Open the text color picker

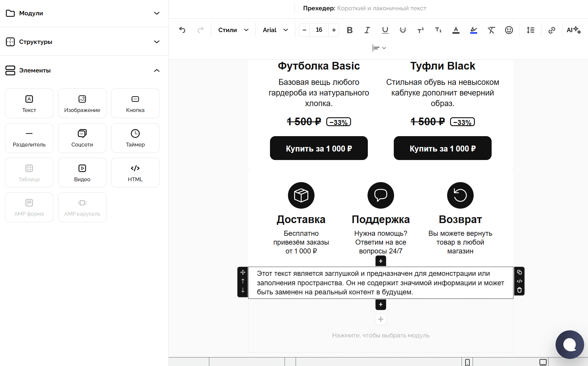coord(456,30)
